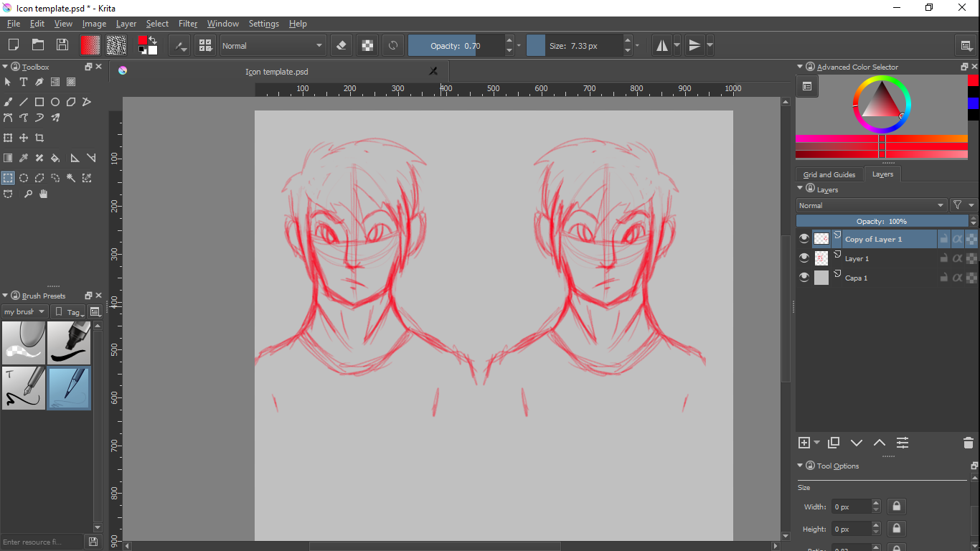Open the Filter menu

pos(188,24)
